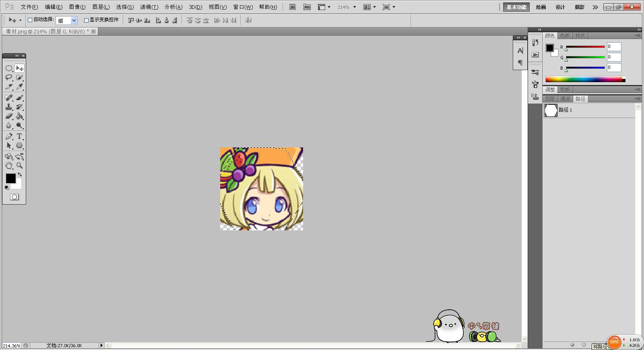This screenshot has width=644, height=350.
Task: Open the 图像(I) menu
Action: (x=77, y=7)
